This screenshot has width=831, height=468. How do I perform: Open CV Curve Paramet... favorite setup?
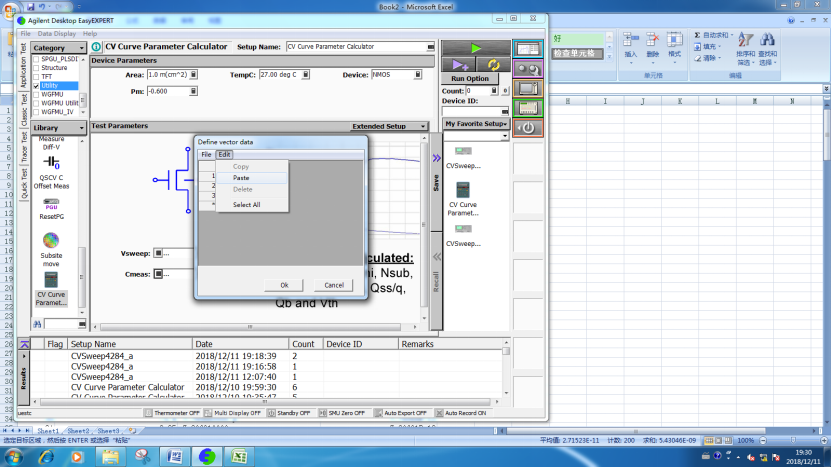click(463, 199)
